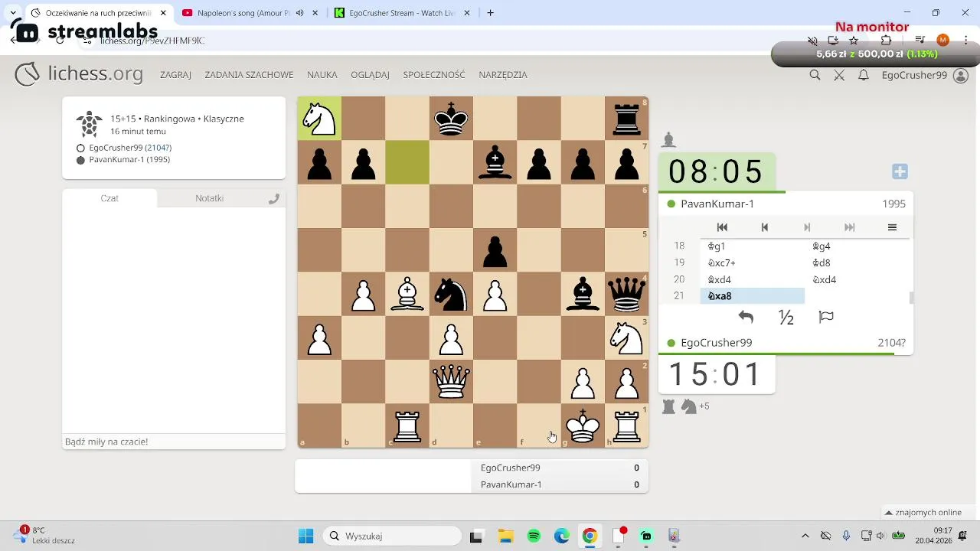The width and height of the screenshot is (980, 551).
Task: Propose a takeback
Action: pos(746,317)
